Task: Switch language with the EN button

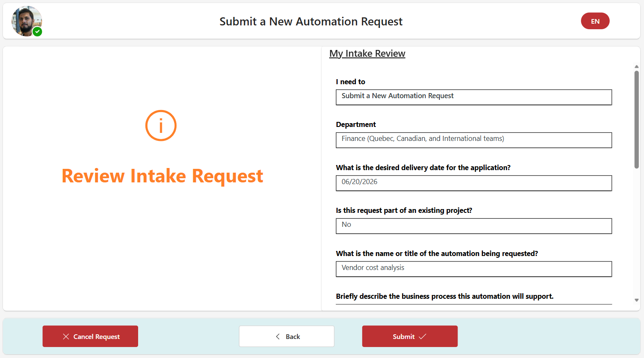Action: click(x=595, y=21)
